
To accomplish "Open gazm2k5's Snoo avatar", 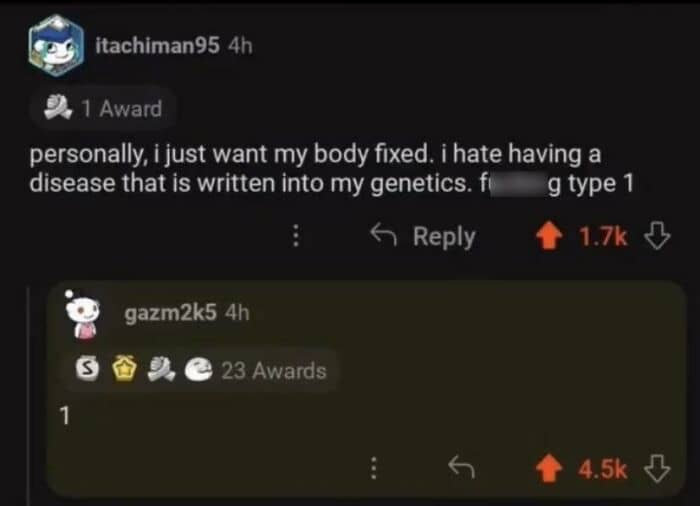I will click(82, 316).
